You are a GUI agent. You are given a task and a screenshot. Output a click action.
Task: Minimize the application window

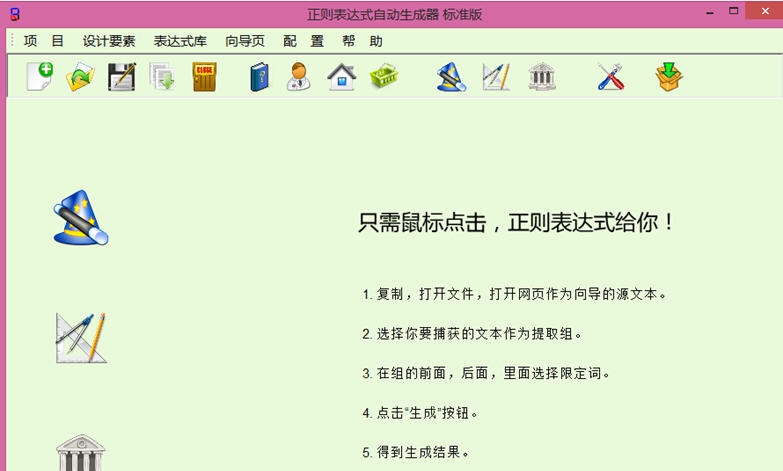[x=710, y=11]
